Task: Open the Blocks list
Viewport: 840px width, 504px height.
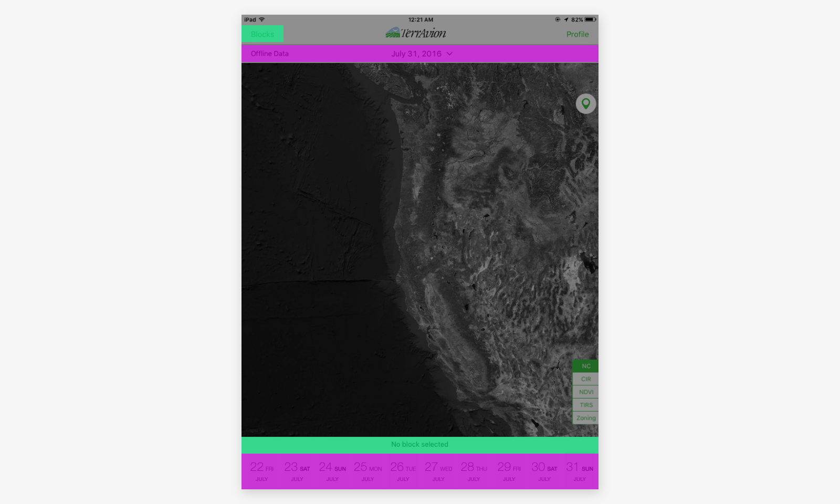Action: coord(262,34)
